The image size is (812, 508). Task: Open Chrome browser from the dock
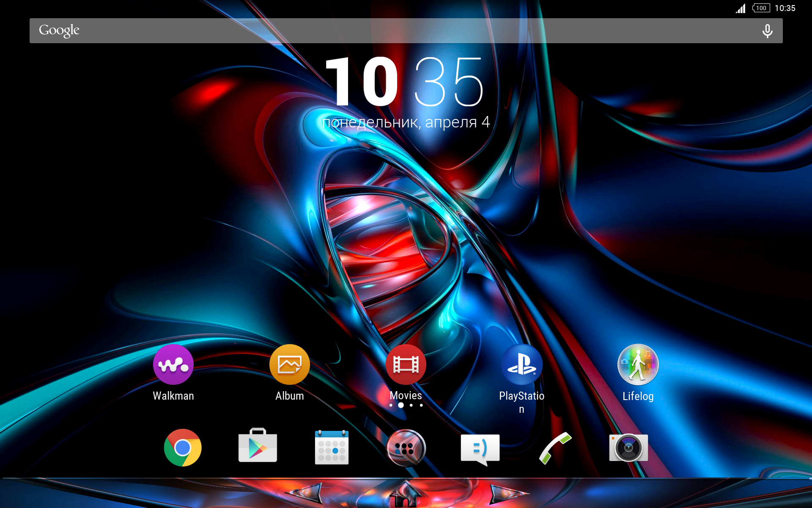(x=183, y=447)
